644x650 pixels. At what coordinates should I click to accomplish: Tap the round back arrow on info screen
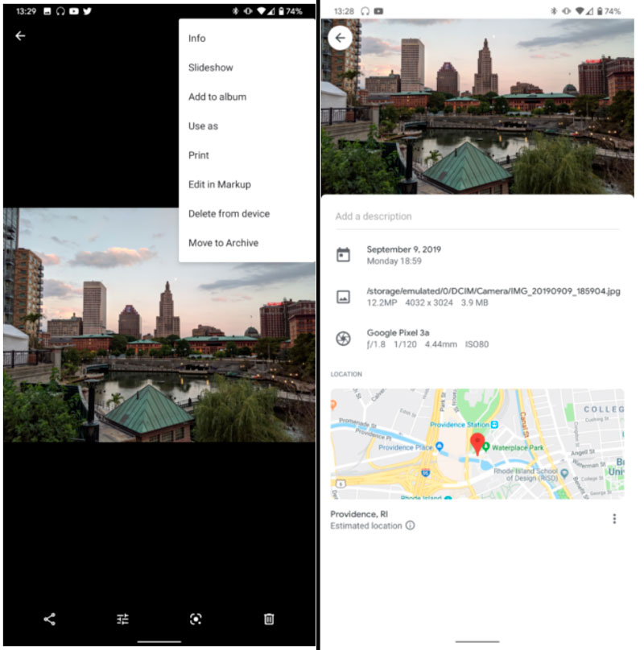click(x=340, y=38)
